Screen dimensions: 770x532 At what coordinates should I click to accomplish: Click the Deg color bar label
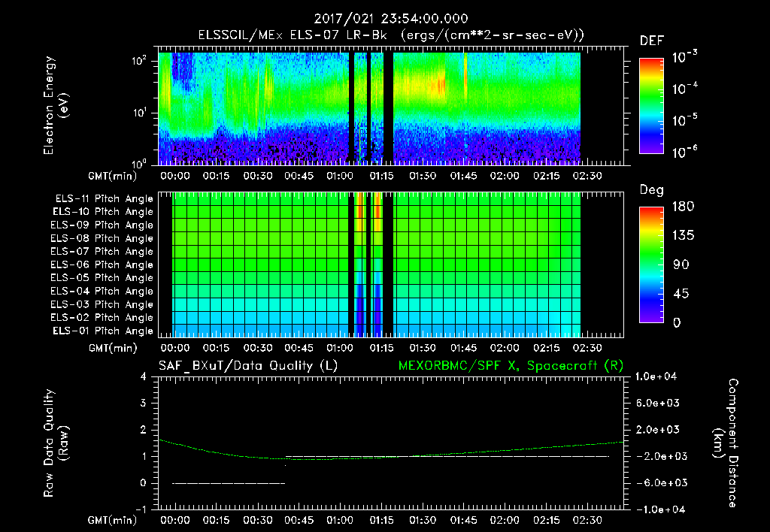point(652,190)
